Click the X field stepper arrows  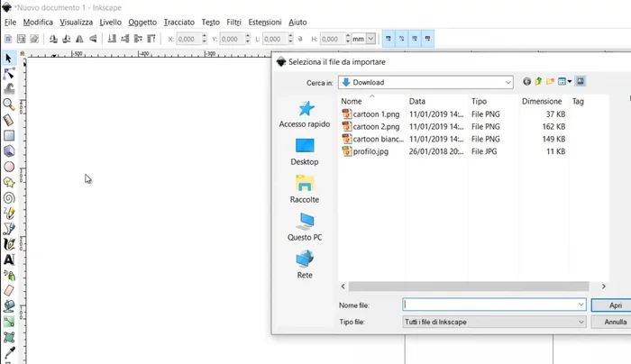pyautogui.click(x=205, y=39)
